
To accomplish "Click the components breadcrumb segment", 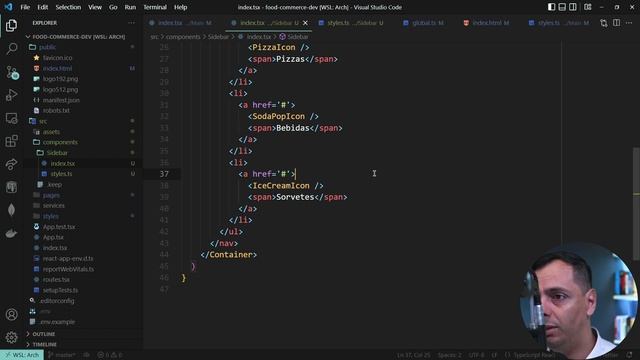I will 183,37.
